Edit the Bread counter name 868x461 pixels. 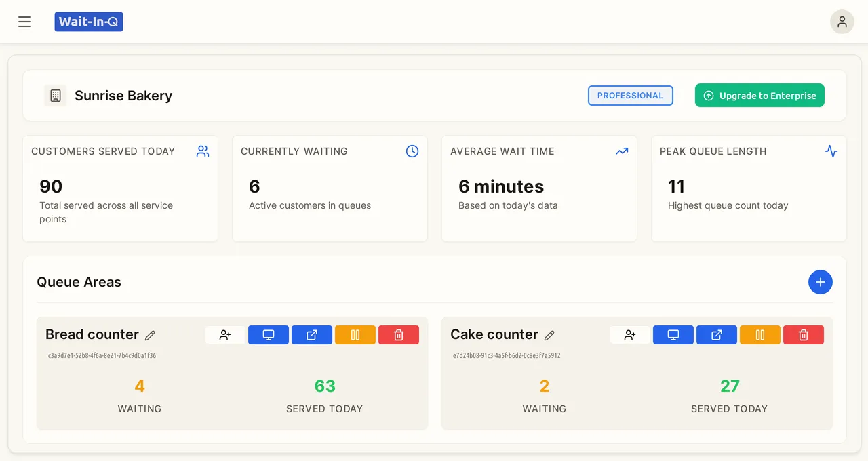[x=151, y=335]
